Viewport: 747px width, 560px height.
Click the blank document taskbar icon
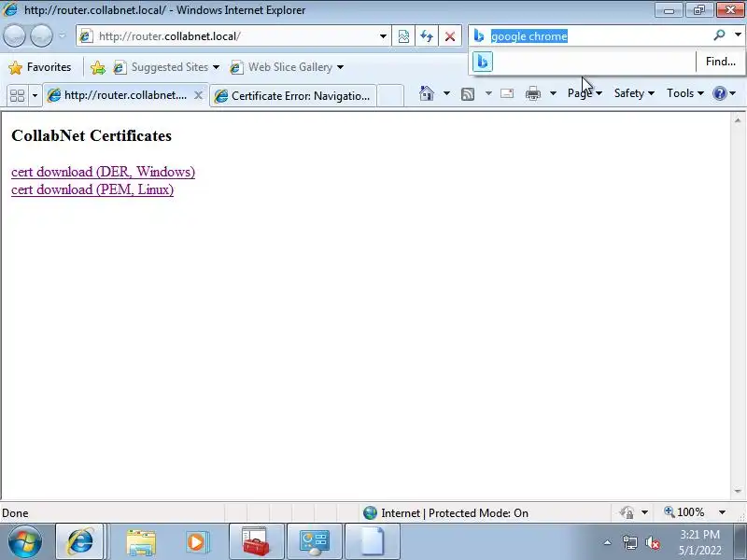pyautogui.click(x=372, y=542)
